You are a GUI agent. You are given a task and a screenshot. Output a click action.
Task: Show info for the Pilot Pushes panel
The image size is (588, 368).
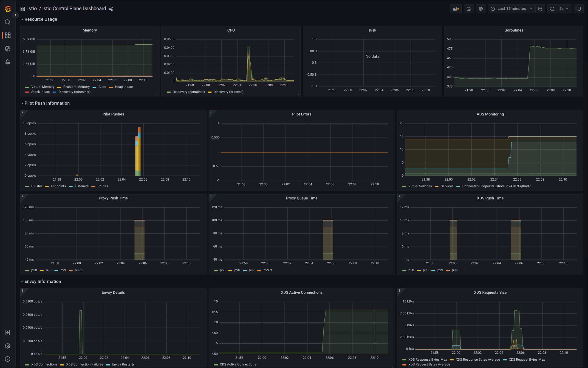(x=23, y=112)
